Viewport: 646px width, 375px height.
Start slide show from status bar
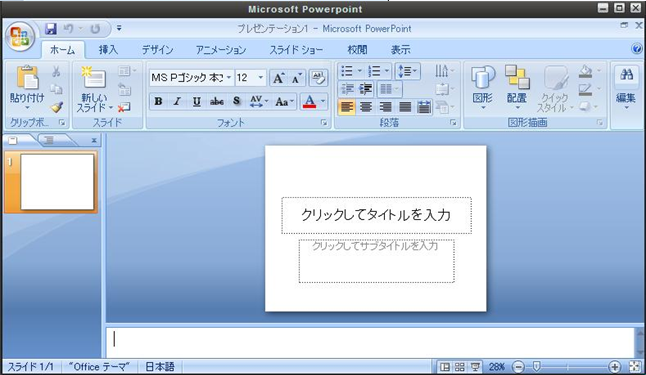(x=475, y=367)
